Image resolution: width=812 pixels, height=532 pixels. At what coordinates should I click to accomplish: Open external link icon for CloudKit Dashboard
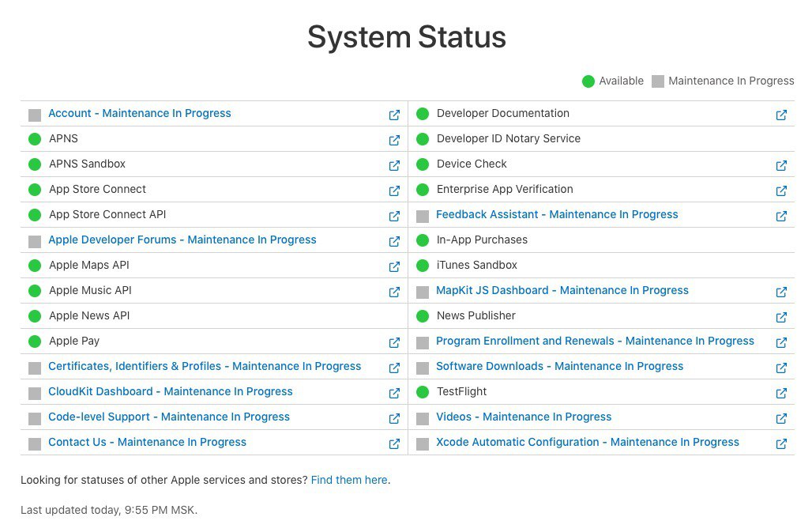394,393
